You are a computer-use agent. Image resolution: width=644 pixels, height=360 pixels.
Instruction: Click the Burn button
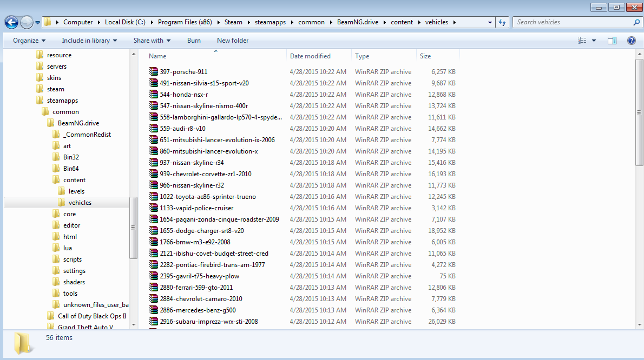pyautogui.click(x=194, y=41)
